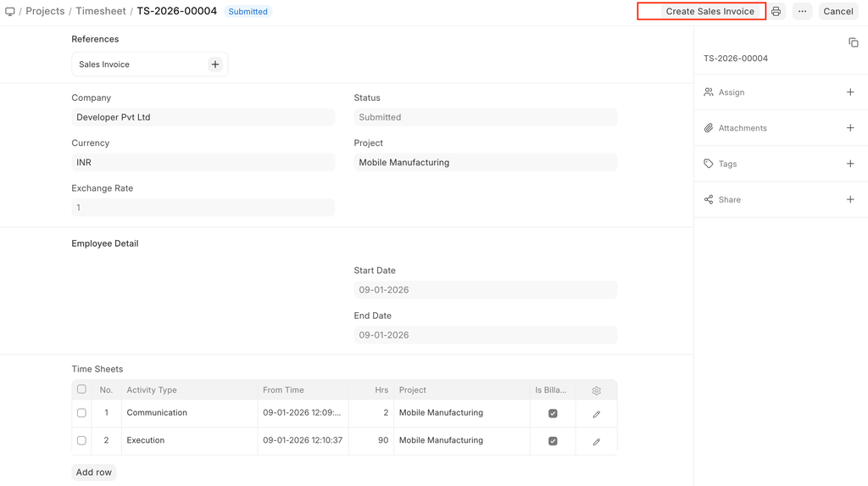Click plus button next to Sales Invoice
Screen dimensions: 868x486
215,64
